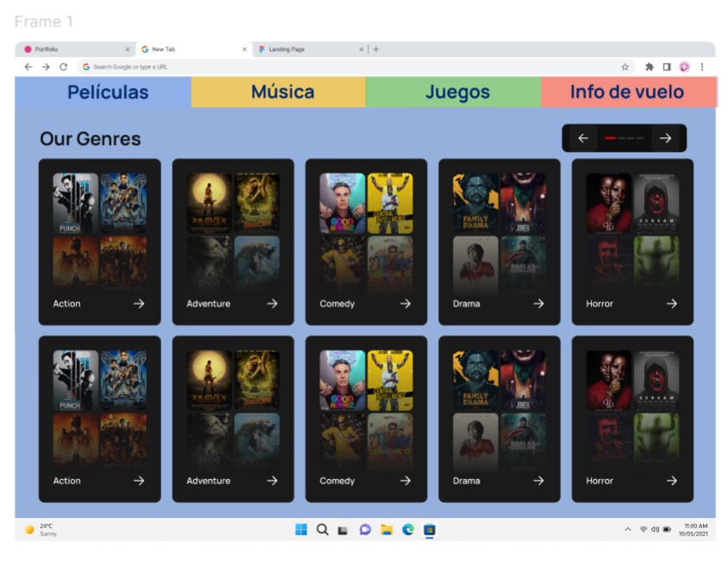Viewport: 728px width, 562px height.
Task: Click the Joker poster in top Drama card
Action: coord(524,203)
